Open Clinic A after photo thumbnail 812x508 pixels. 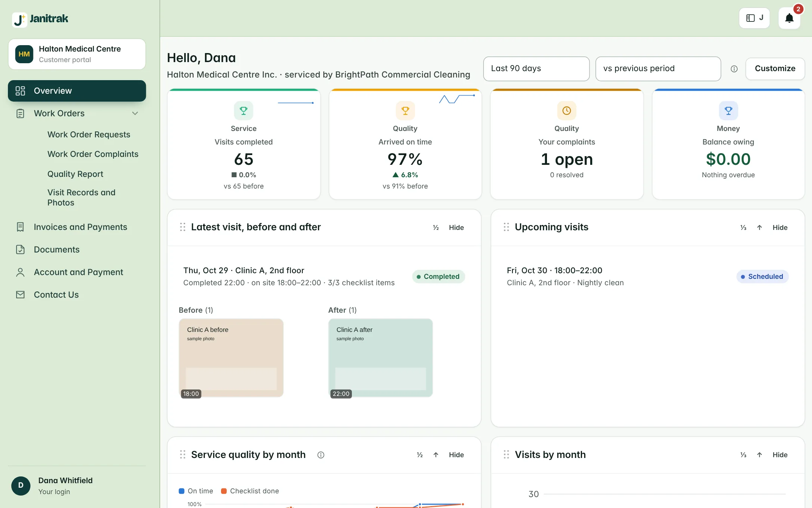[380, 358]
